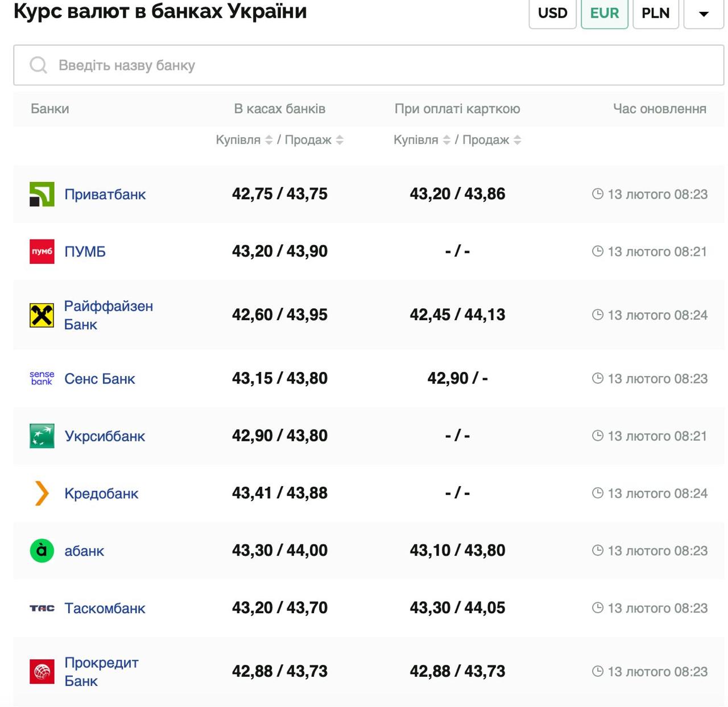This screenshot has width=728, height=707.
Task: Open the more currencies dropdown arrow
Action: [704, 14]
